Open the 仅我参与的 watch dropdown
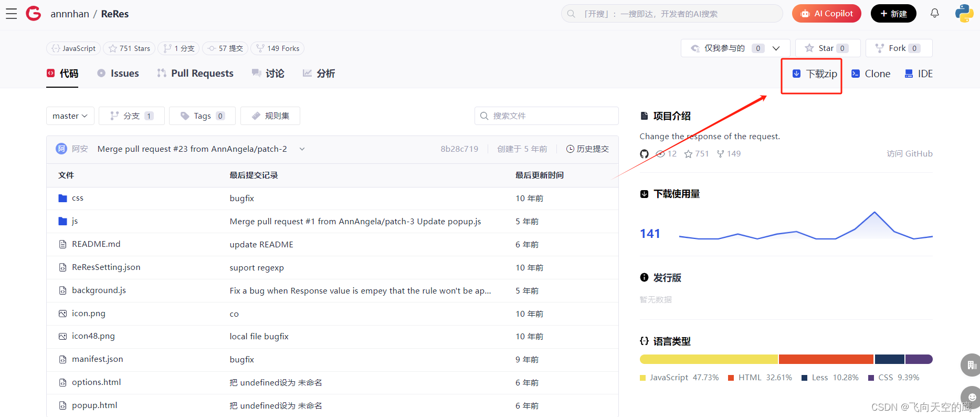This screenshot has width=980, height=417. point(735,48)
